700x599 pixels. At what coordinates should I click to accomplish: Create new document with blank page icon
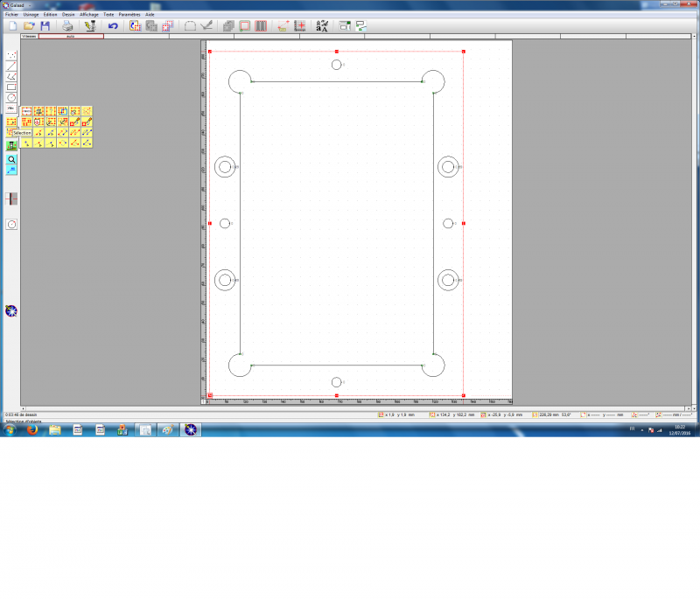pyautogui.click(x=12, y=26)
